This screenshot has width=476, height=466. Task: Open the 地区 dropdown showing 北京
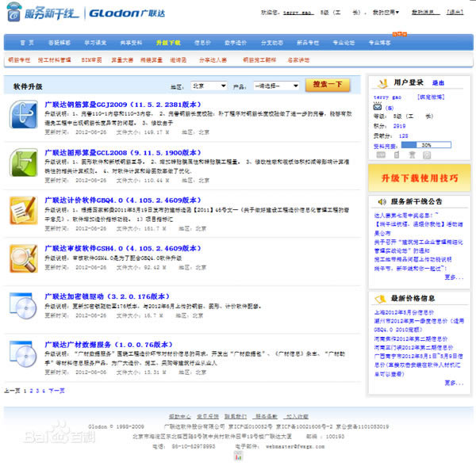coord(209,86)
